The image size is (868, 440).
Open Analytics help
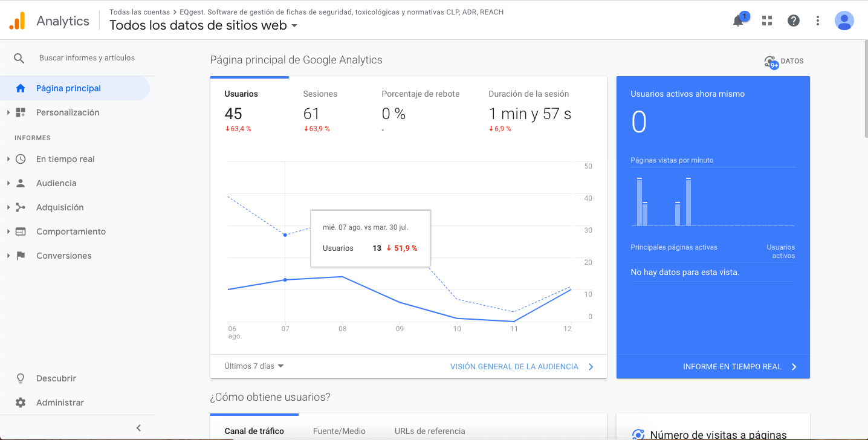click(x=793, y=21)
